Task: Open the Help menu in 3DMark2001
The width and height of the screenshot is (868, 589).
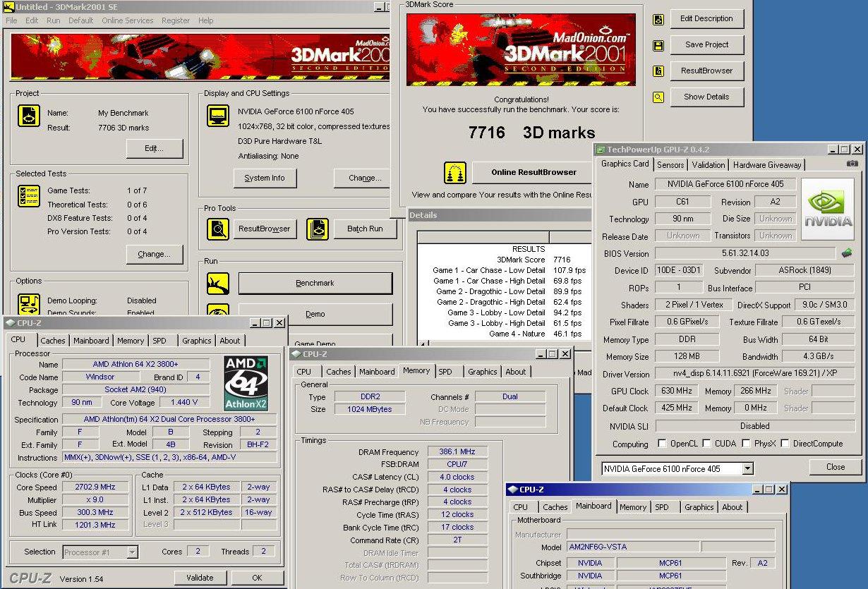Action: pos(205,20)
